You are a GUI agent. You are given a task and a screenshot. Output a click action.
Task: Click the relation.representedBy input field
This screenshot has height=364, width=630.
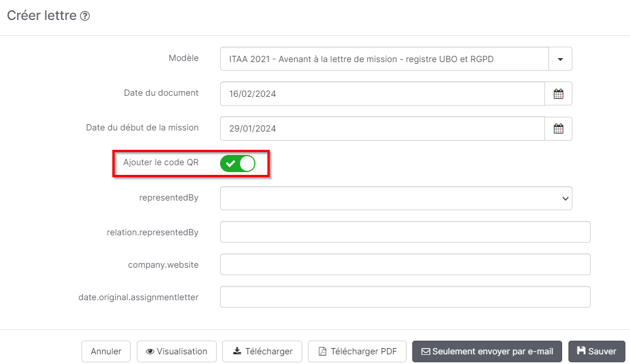405,232
